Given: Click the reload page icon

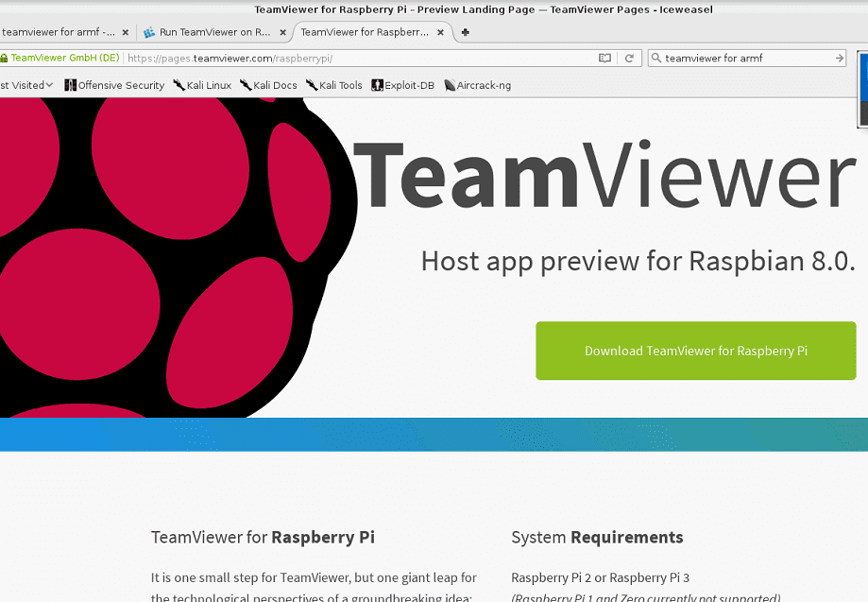Looking at the screenshot, I should coord(629,59).
